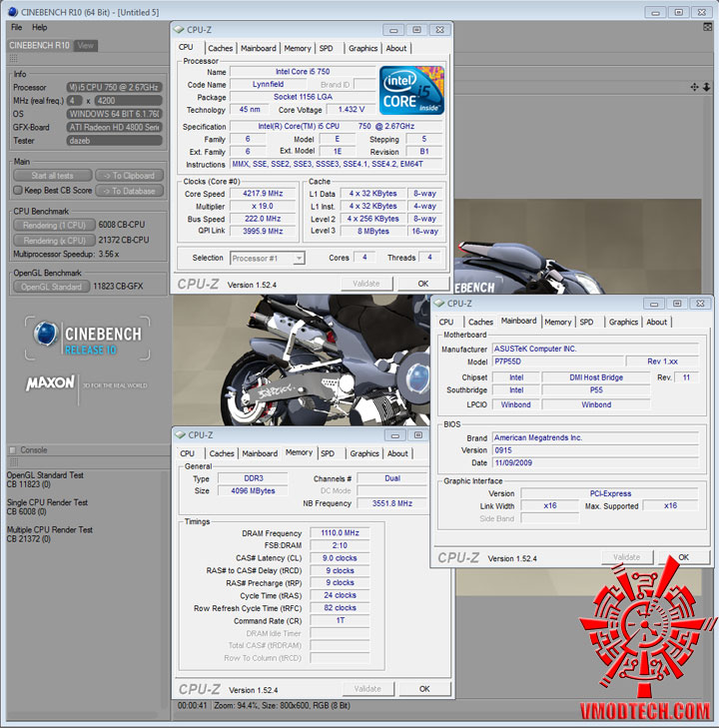Click the GFX-Board field ATI Radeon HD 4800
Viewport: 719px width, 728px height.
115,127
